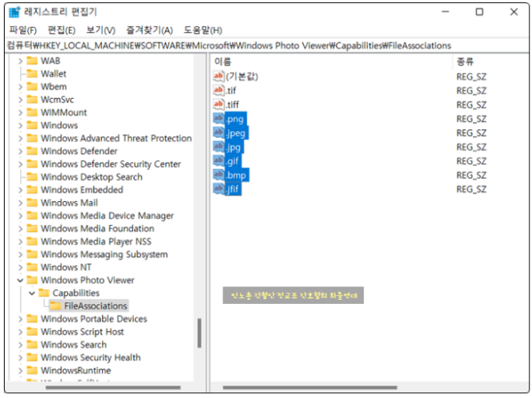Select the .bmp value name

coord(236,175)
